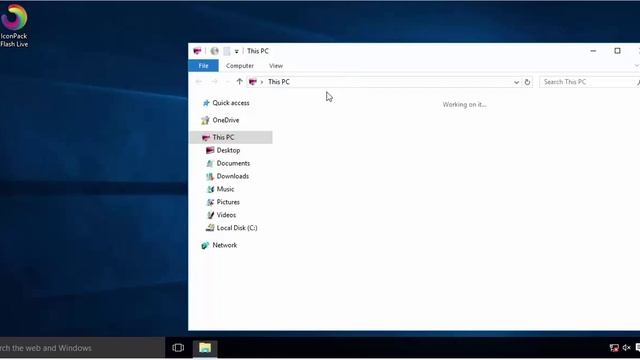The width and height of the screenshot is (640, 360).
Task: Click the Network globe icon in sidebar
Action: point(205,245)
